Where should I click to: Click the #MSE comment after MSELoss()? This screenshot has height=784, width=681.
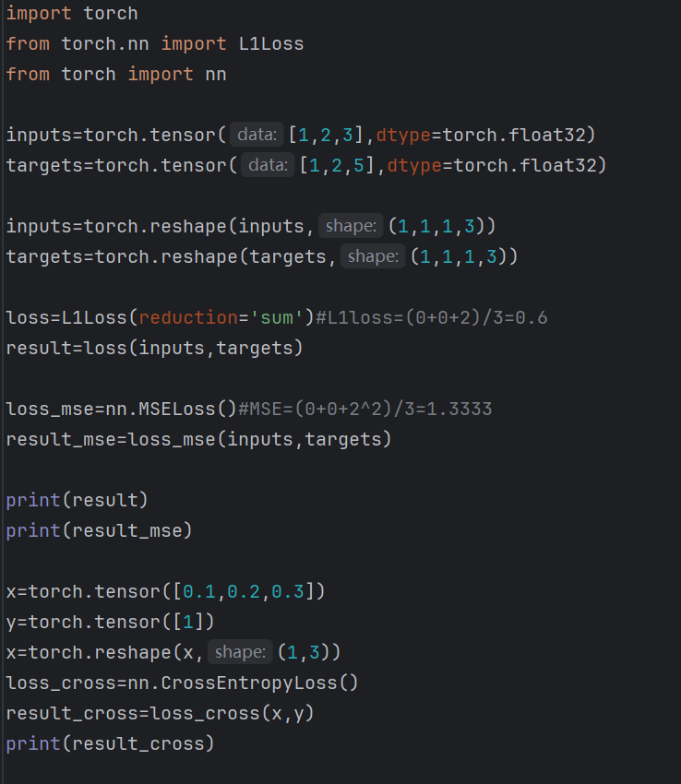(364, 409)
